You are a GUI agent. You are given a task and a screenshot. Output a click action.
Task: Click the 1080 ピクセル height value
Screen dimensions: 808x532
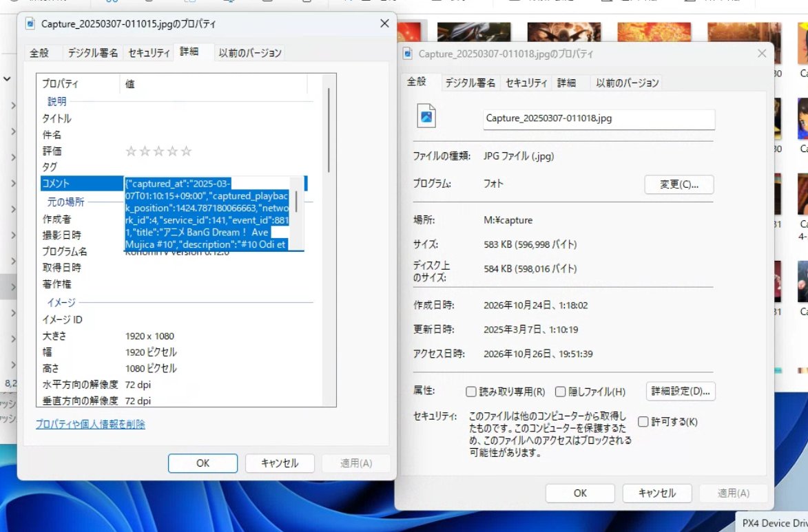click(x=151, y=368)
